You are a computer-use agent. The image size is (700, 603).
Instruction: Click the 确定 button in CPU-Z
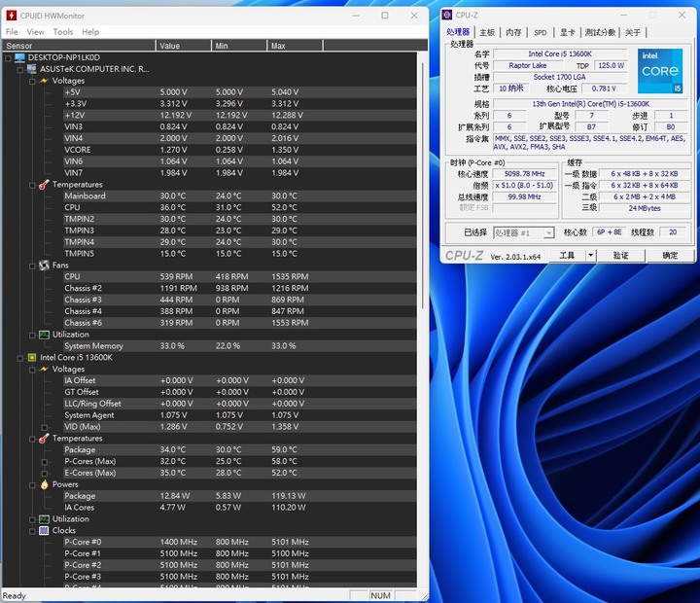click(670, 256)
